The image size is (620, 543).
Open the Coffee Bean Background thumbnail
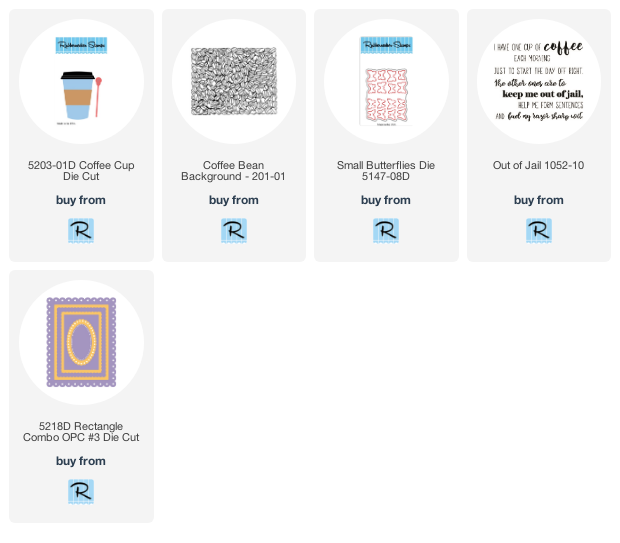(234, 81)
